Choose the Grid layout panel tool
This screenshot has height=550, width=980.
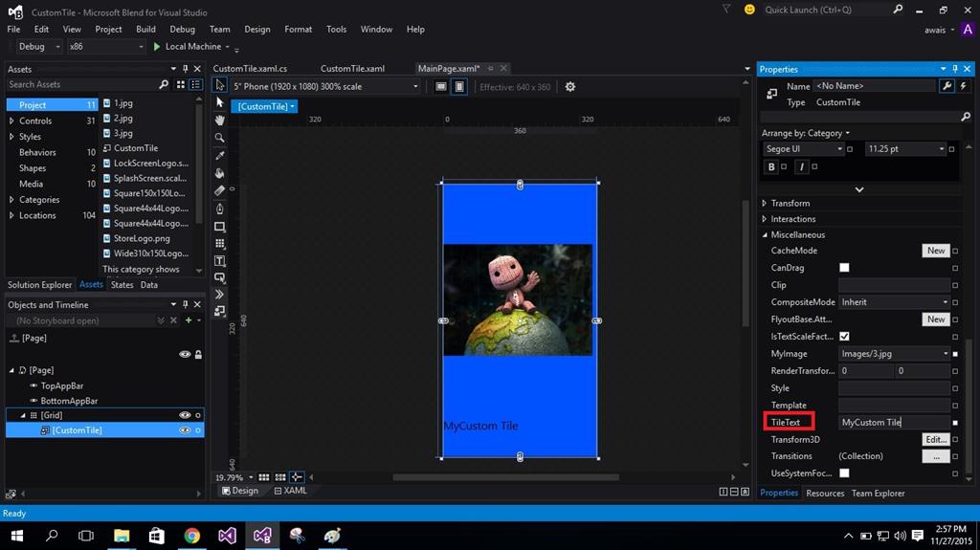click(220, 244)
